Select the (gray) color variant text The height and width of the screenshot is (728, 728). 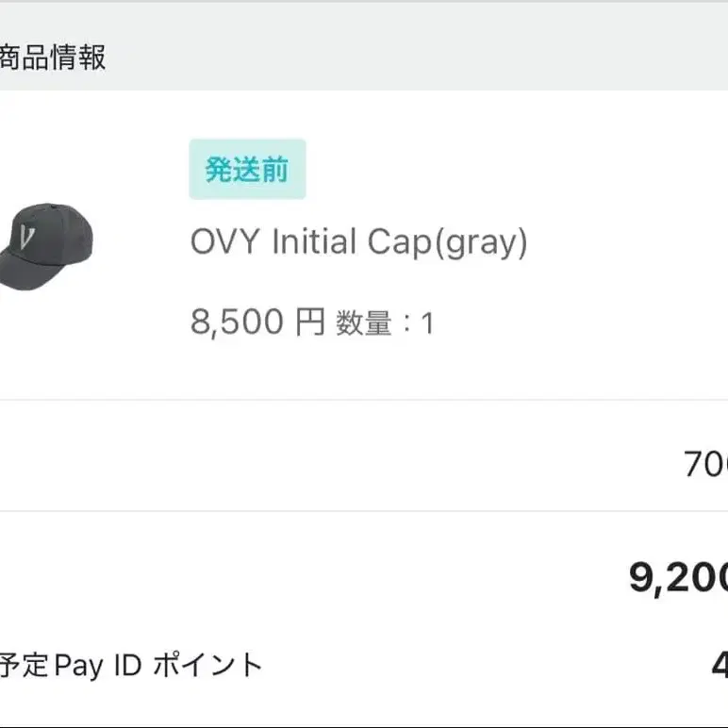[480, 244]
